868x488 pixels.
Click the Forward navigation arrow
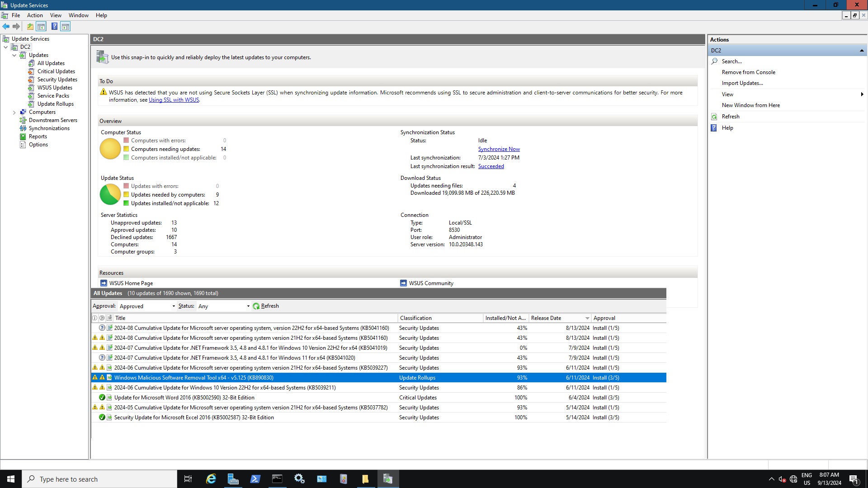coord(17,26)
